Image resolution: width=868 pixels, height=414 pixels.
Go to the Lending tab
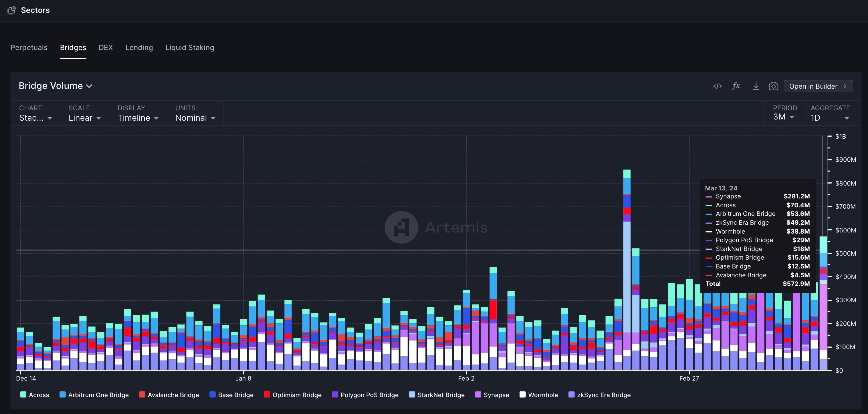point(139,47)
